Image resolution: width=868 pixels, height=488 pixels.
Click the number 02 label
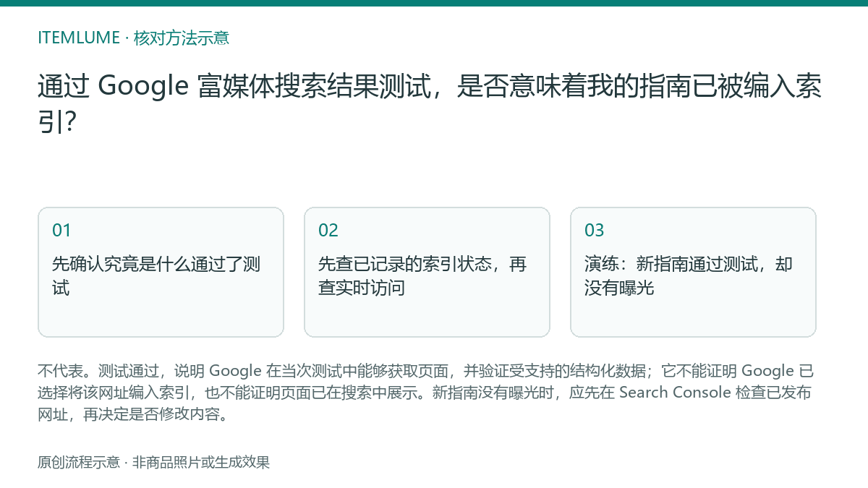[328, 231]
